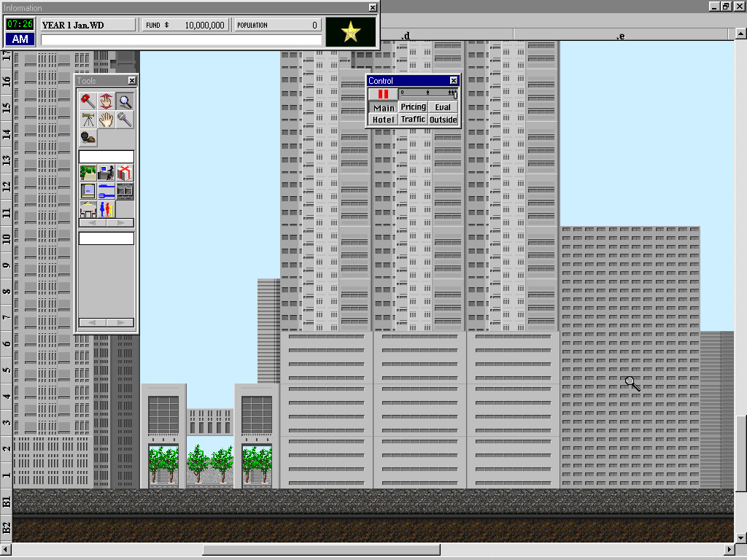Click the message bar in Information window
The image size is (747, 560).
[x=181, y=40]
